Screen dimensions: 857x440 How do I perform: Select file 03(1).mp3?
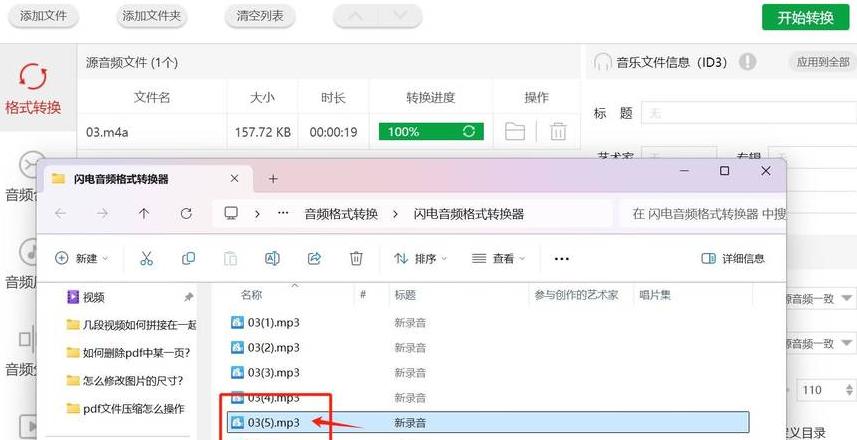[265, 322]
